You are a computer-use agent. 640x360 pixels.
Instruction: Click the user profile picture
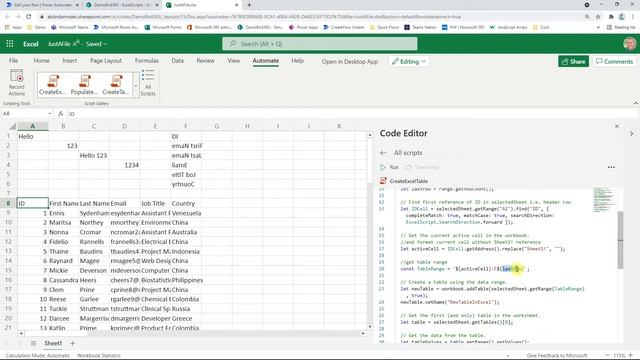point(629,44)
